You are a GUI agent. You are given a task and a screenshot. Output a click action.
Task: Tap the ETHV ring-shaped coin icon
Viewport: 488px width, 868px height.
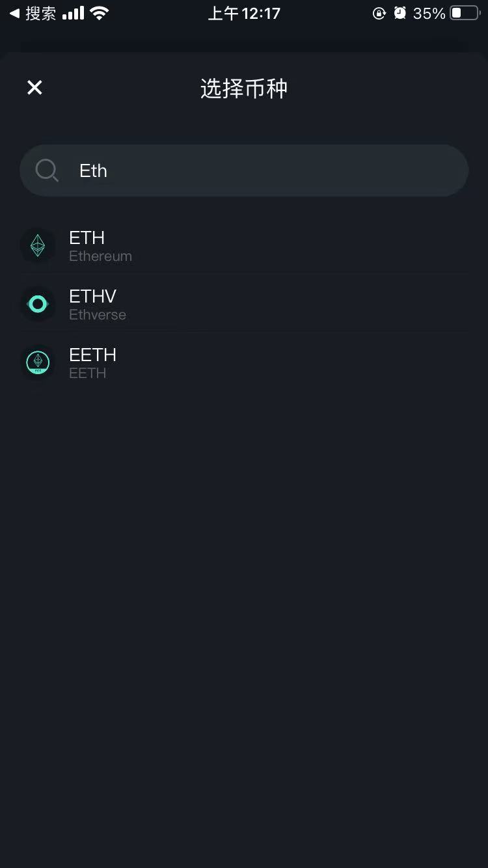(38, 304)
